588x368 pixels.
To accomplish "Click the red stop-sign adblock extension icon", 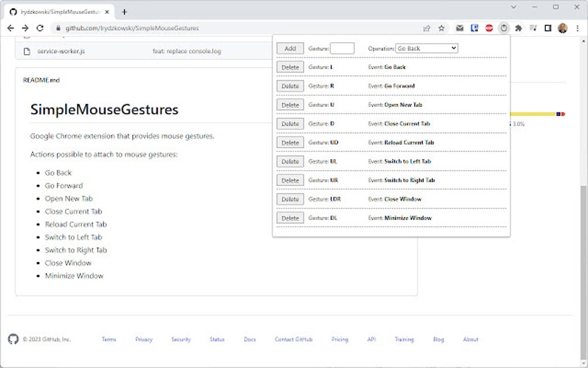I will (489, 28).
